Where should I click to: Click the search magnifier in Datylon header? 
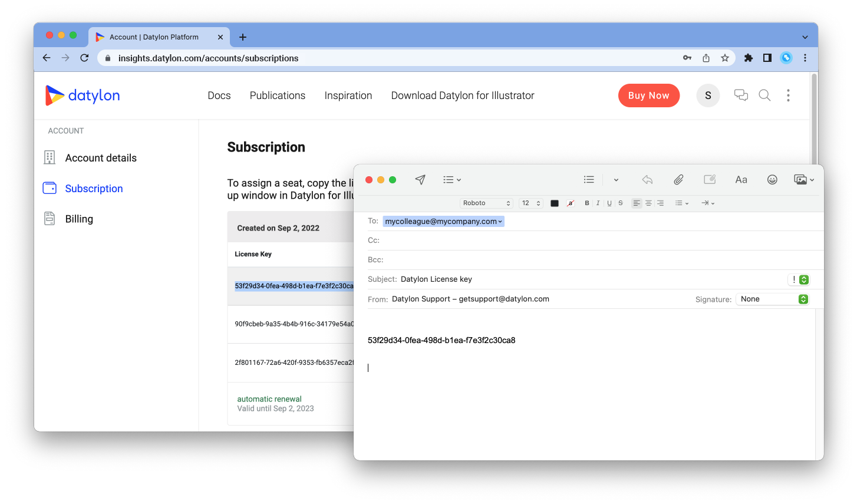pyautogui.click(x=764, y=95)
